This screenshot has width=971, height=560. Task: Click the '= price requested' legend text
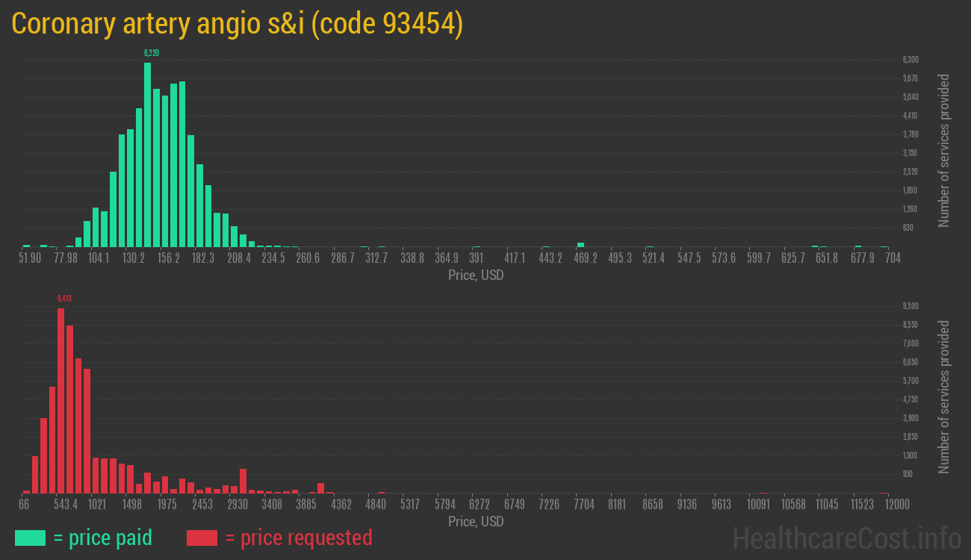click(x=298, y=538)
